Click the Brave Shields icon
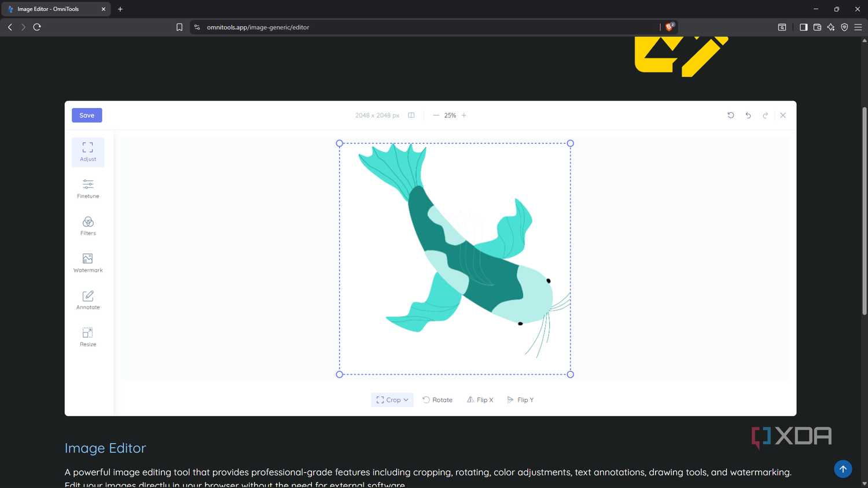Screen dimensions: 868x488 tap(670, 27)
